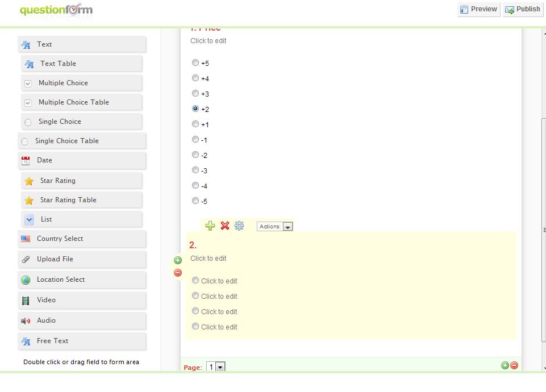Select the +5 radio option
Viewport: 546px width, 392px height.
195,63
